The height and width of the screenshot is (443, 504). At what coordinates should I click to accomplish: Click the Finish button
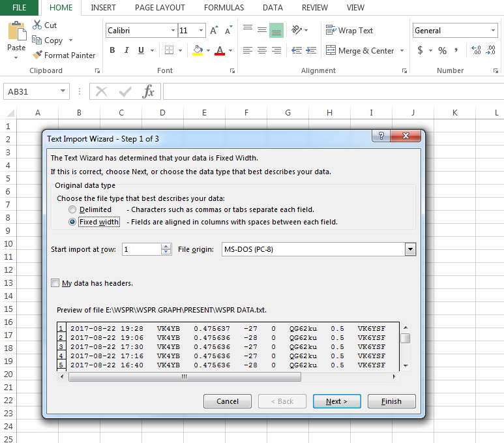tap(391, 401)
